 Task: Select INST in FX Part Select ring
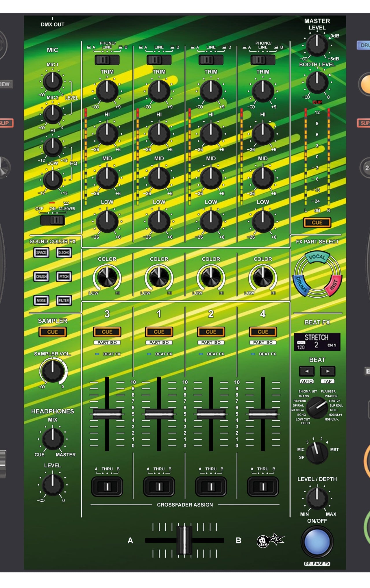pos(334,285)
